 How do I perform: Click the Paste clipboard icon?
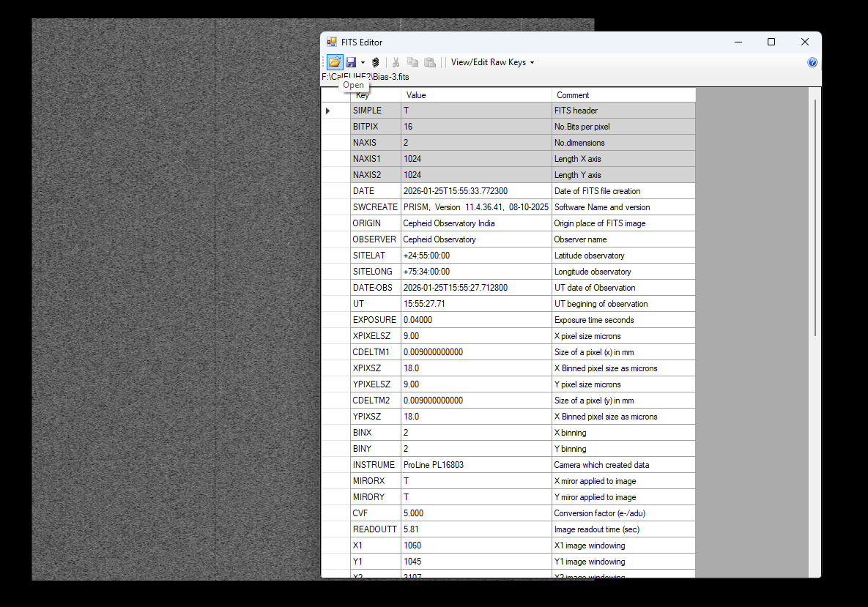[x=430, y=62]
